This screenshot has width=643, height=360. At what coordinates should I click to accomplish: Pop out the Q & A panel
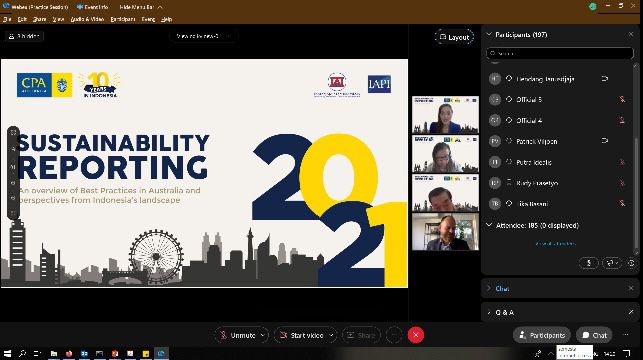[631, 312]
